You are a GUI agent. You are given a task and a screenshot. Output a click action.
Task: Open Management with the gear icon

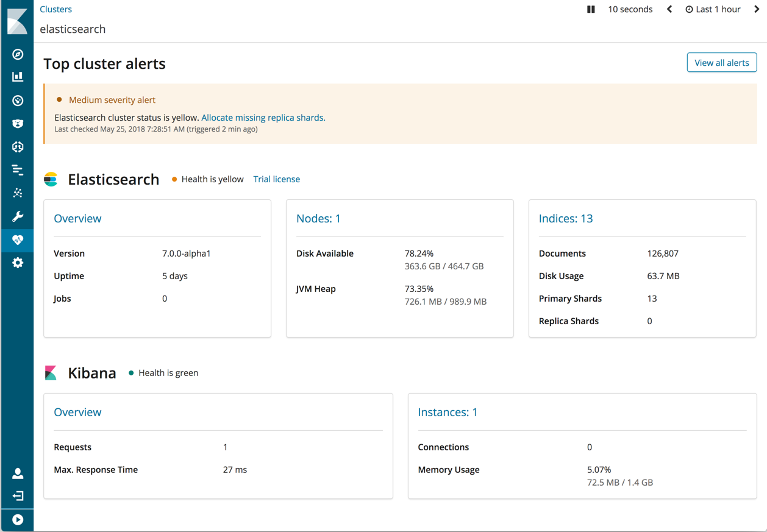pyautogui.click(x=17, y=263)
